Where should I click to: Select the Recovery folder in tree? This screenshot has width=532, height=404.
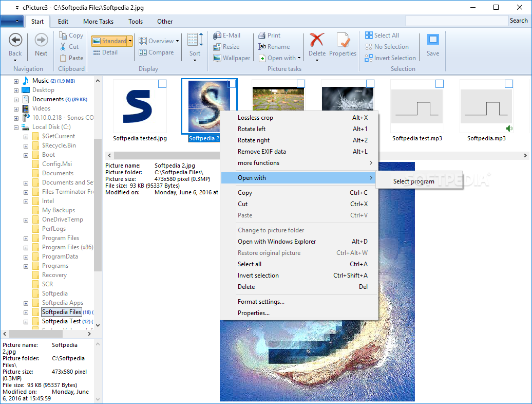click(x=54, y=275)
